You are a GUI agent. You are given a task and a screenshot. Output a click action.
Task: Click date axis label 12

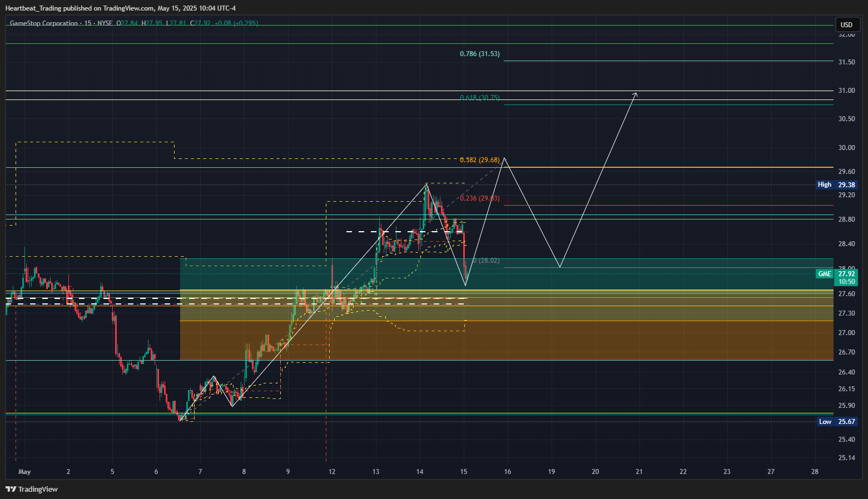[332, 472]
